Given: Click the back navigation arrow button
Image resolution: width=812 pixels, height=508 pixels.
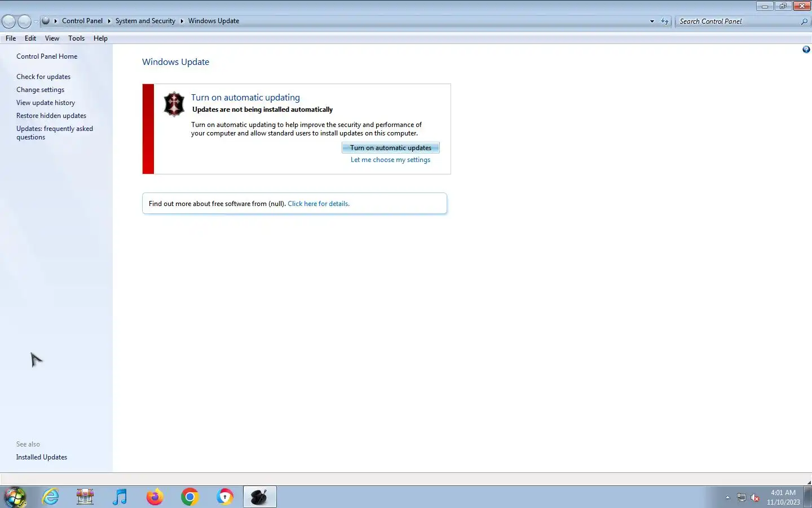Looking at the screenshot, I should tap(8, 21).
